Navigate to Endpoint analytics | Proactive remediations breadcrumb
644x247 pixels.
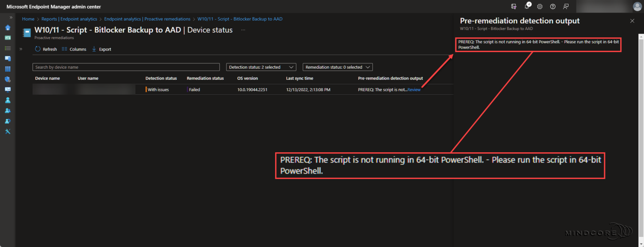pos(147,19)
